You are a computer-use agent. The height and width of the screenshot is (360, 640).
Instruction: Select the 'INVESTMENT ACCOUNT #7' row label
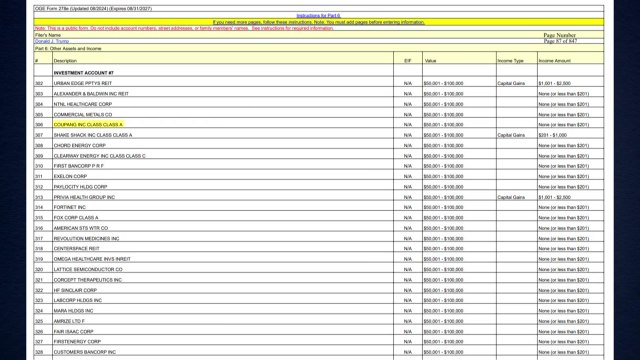84,73
